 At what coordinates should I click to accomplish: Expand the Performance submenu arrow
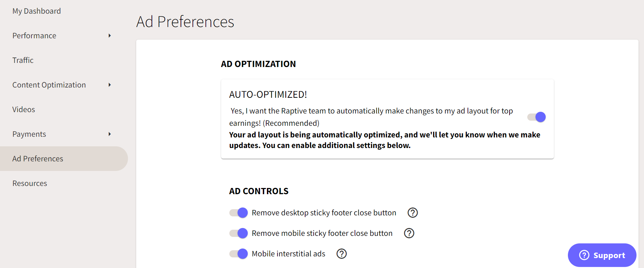click(110, 36)
